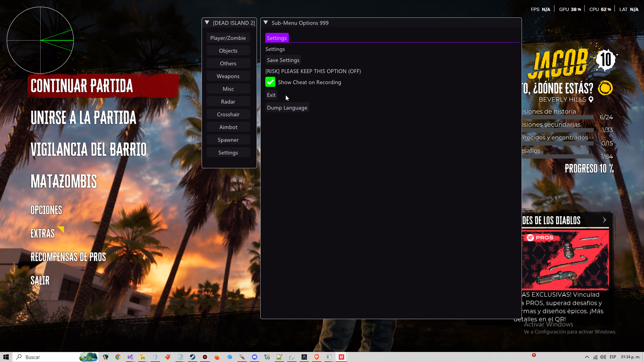Open the Weapons category in the cheat menu
This screenshot has height=362, width=644.
point(228,76)
